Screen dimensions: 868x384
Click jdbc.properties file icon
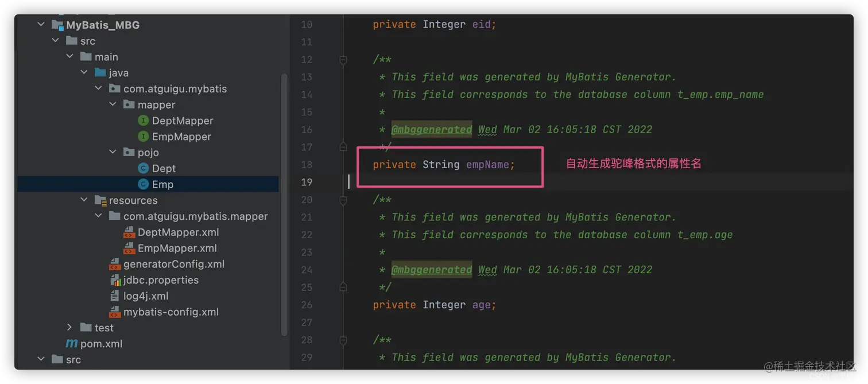pos(115,280)
